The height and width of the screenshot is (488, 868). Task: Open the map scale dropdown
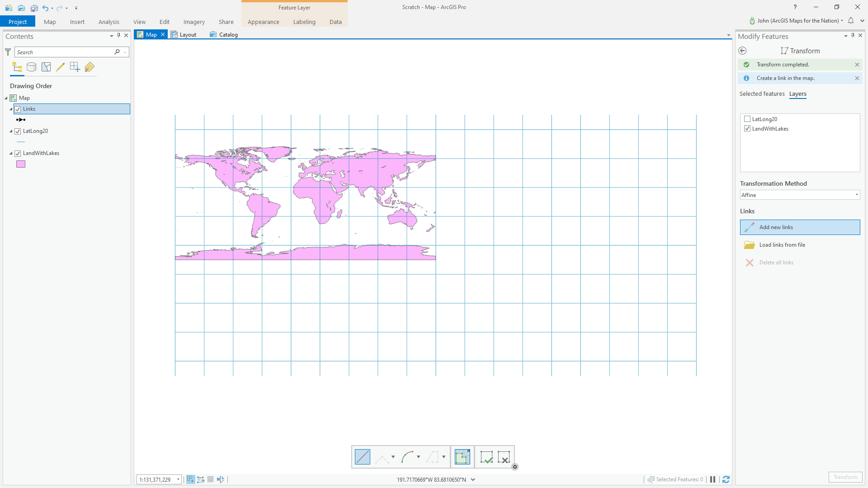(x=178, y=479)
